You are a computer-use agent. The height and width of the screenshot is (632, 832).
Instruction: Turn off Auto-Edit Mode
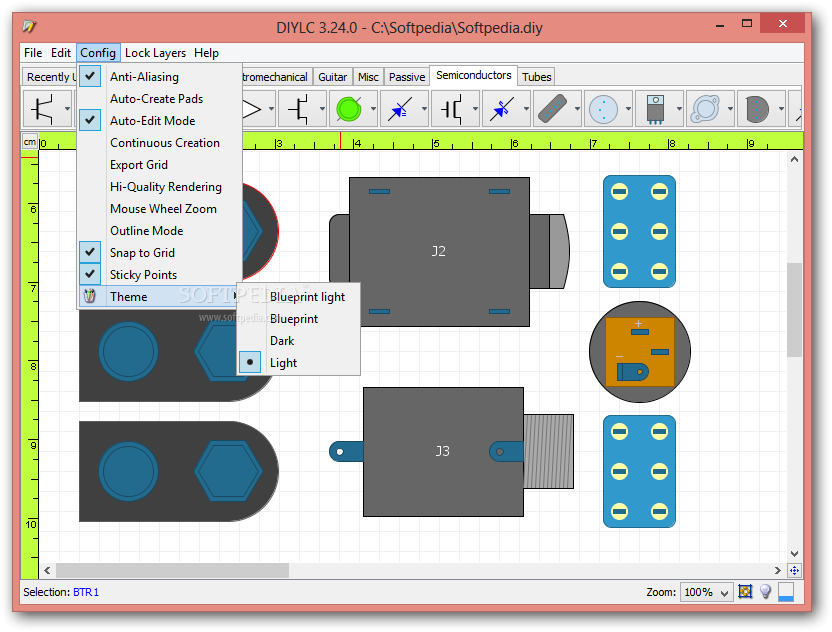pos(159,120)
